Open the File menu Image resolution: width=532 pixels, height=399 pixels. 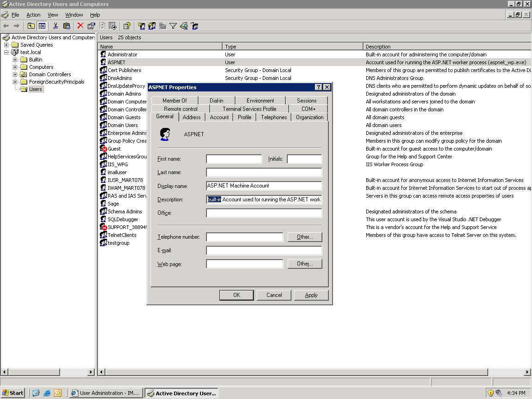click(x=15, y=15)
